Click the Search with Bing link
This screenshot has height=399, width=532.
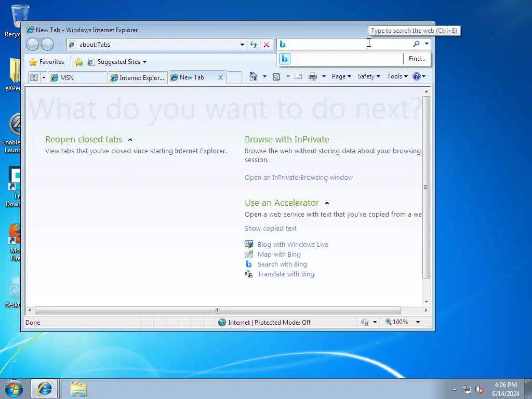click(x=282, y=264)
